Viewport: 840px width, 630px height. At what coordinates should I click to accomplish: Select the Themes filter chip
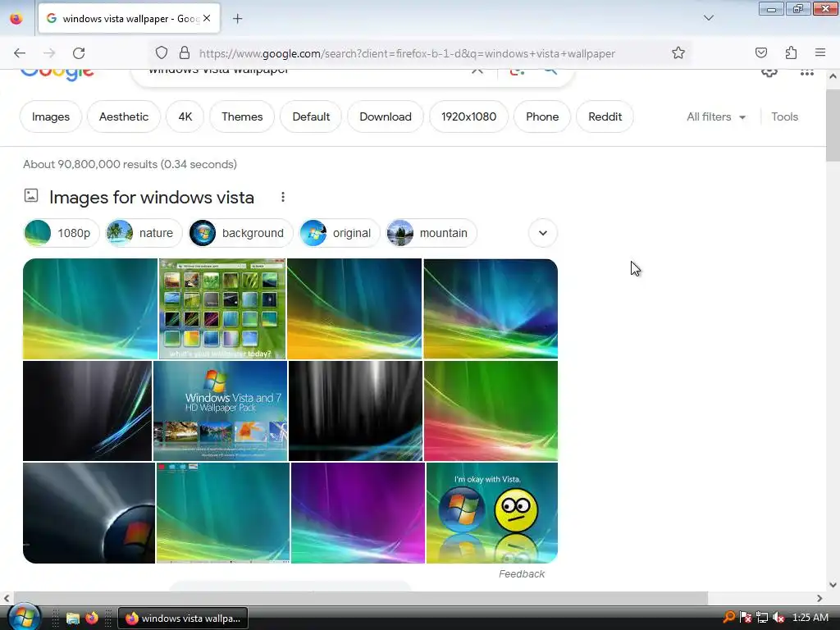click(242, 116)
